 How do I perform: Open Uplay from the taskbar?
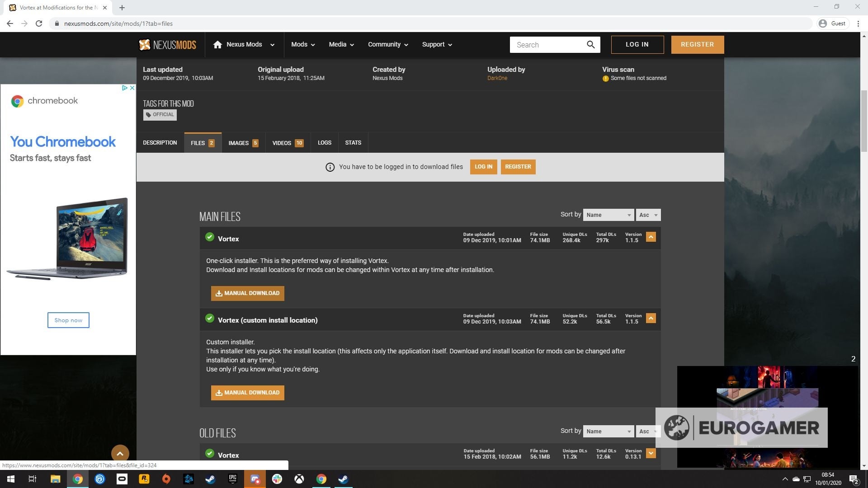pos(100,479)
